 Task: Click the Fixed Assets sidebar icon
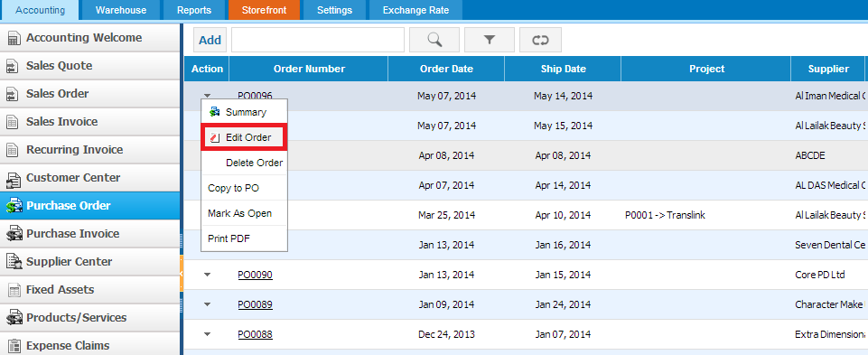(x=14, y=290)
